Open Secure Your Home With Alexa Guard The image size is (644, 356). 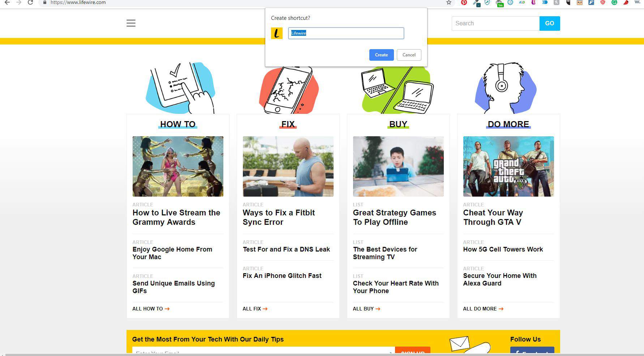[500, 279]
